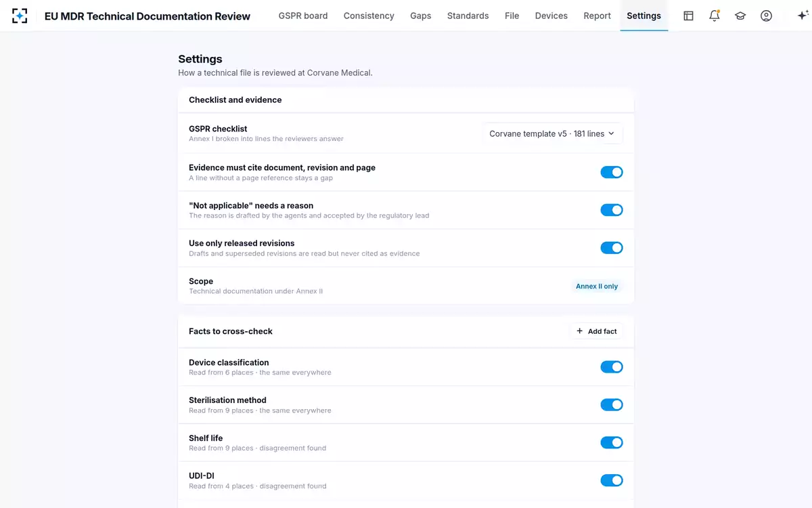Toggle Evidence must cite document, revision and page

pyautogui.click(x=612, y=172)
